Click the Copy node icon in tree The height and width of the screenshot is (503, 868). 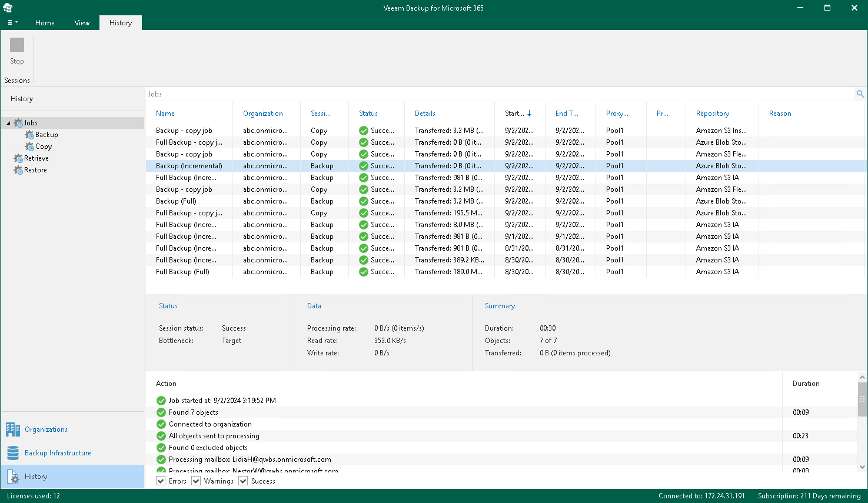[29, 146]
